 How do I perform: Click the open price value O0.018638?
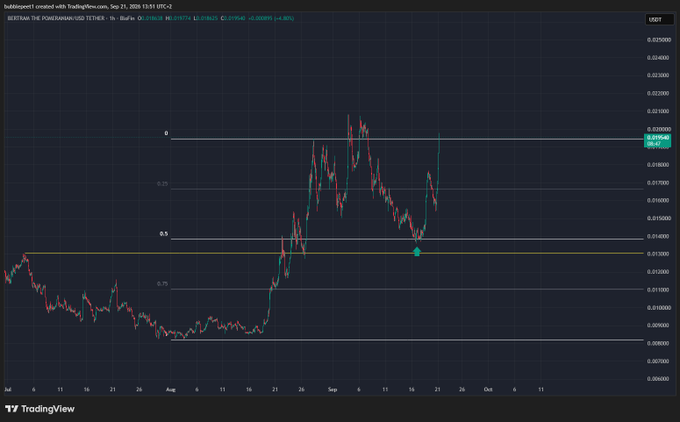click(x=150, y=18)
